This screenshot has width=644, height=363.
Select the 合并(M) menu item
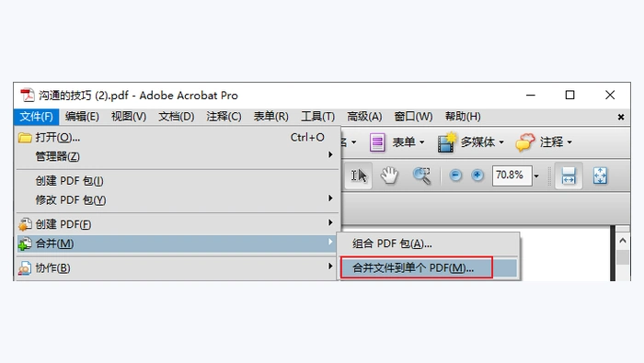point(178,244)
